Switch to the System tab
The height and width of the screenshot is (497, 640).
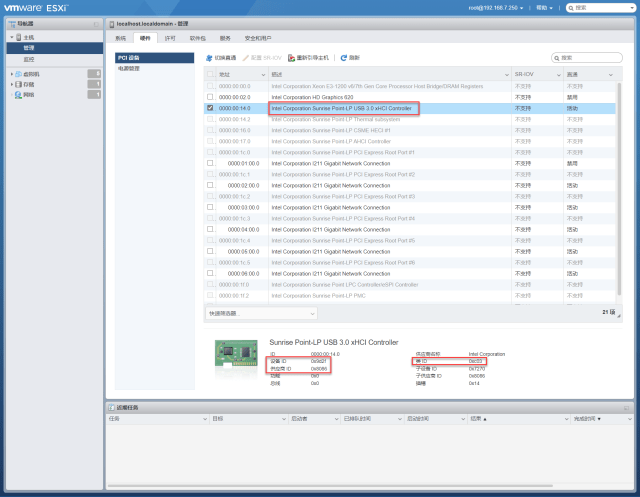pyautogui.click(x=120, y=38)
